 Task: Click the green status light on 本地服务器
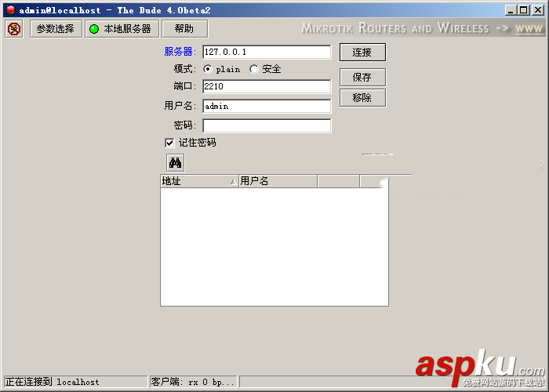tap(94, 29)
